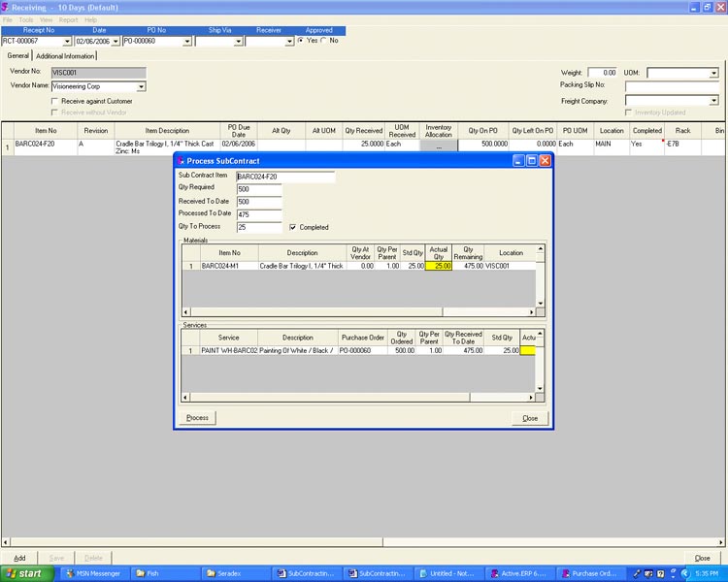Open the Report menu
The image size is (728, 582).
click(68, 19)
